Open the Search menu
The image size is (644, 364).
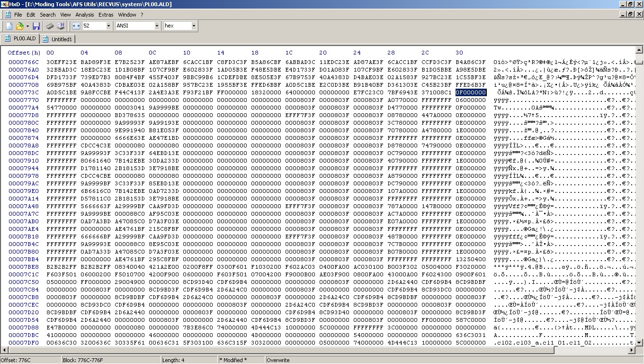click(x=47, y=15)
